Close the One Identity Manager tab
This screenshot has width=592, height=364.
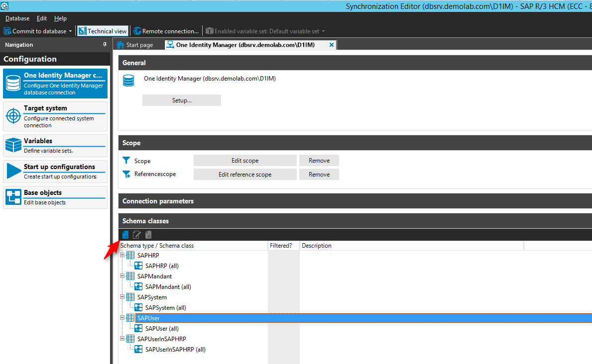332,45
